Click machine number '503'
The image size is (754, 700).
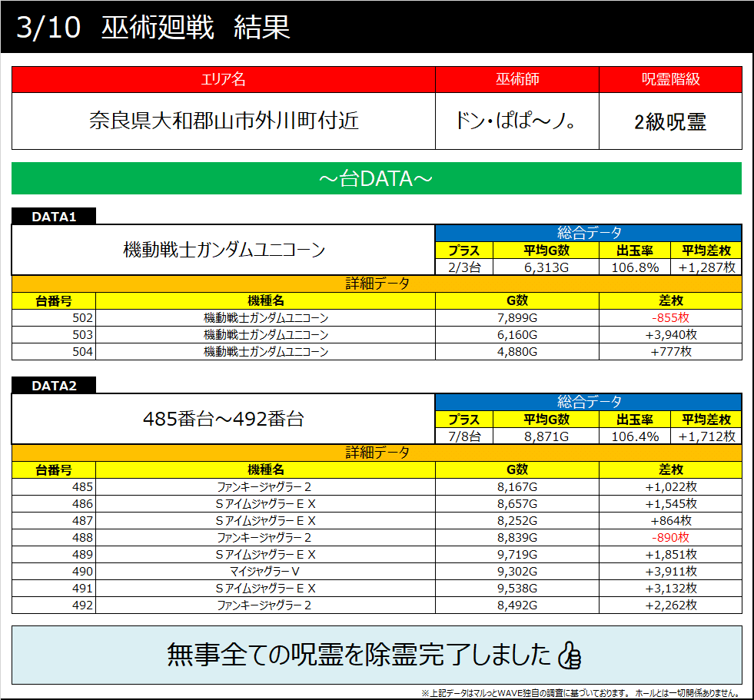coord(82,334)
